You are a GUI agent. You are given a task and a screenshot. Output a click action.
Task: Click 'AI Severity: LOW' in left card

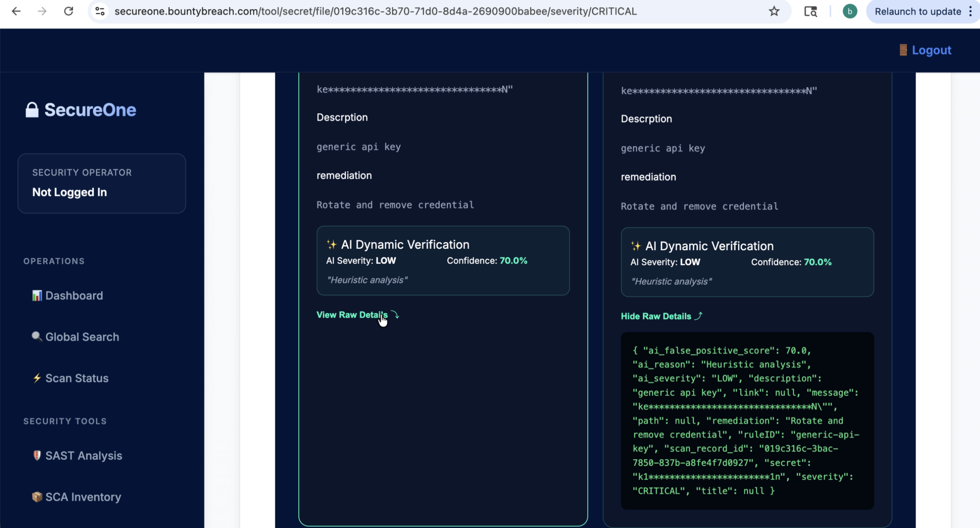(x=361, y=261)
